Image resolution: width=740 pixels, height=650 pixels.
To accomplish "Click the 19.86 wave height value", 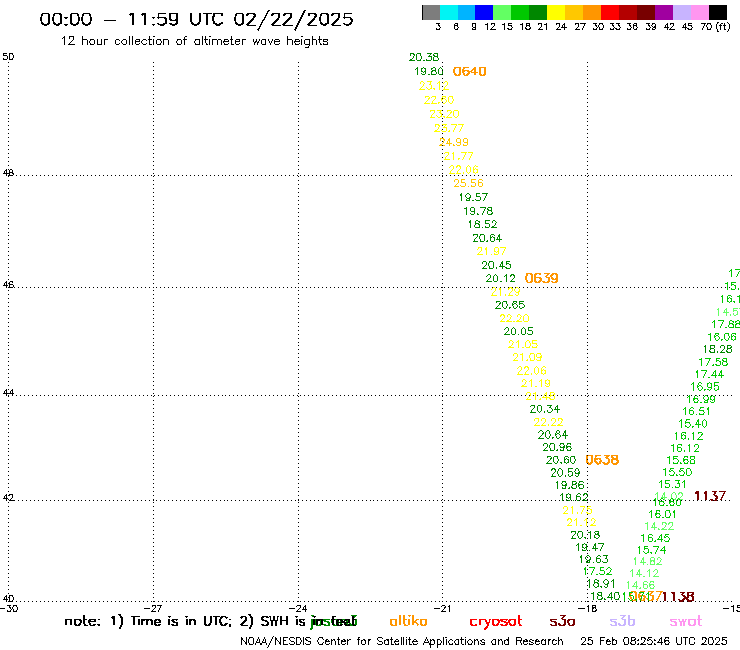I will click(569, 485).
